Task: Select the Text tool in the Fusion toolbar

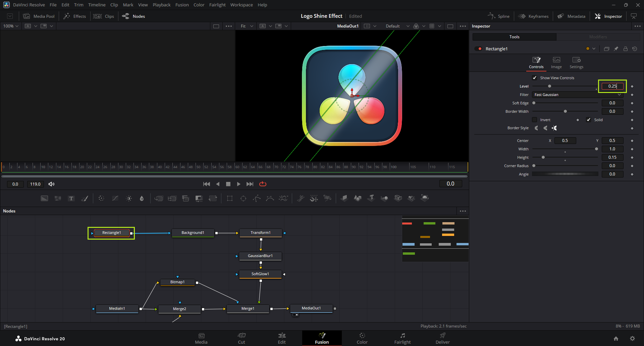Action: (71, 198)
